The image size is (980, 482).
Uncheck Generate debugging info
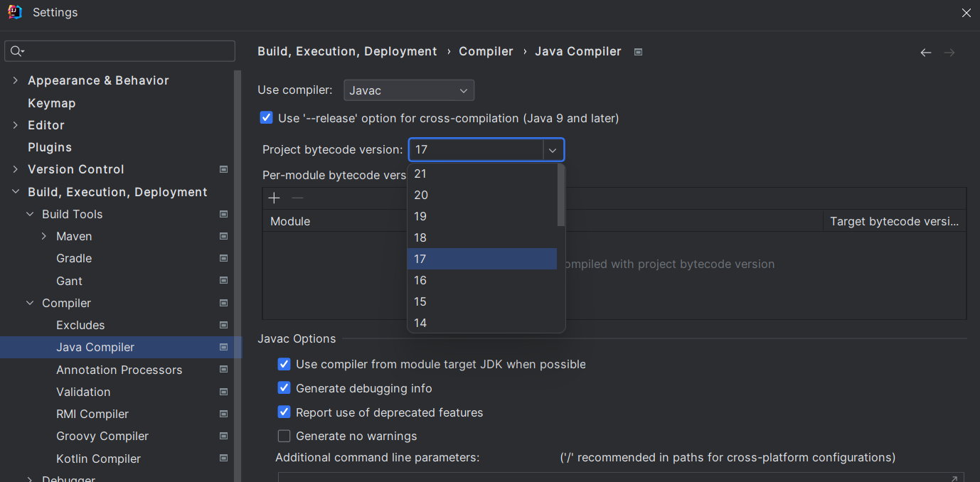click(x=284, y=388)
